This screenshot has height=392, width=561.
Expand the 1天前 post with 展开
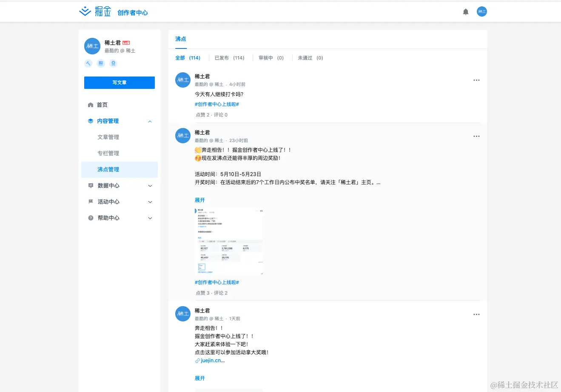(x=199, y=378)
